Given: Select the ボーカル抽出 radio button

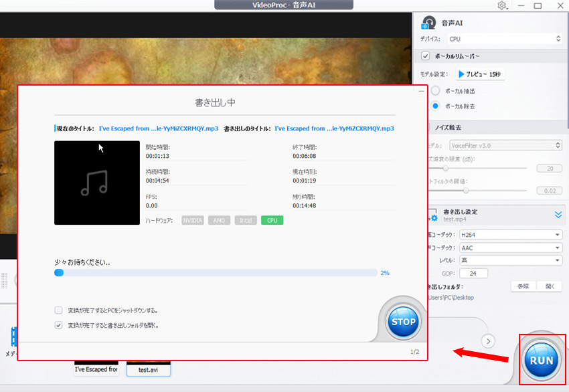Looking at the screenshot, I should click(x=435, y=90).
